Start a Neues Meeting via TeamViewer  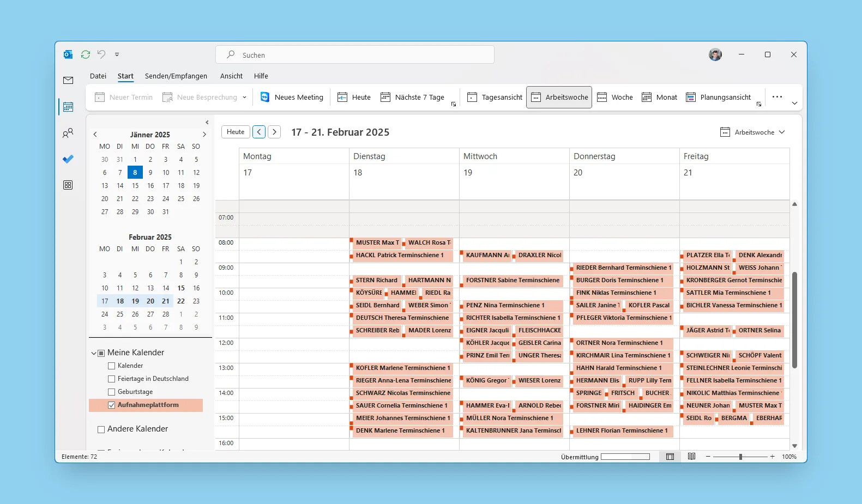[x=292, y=97]
